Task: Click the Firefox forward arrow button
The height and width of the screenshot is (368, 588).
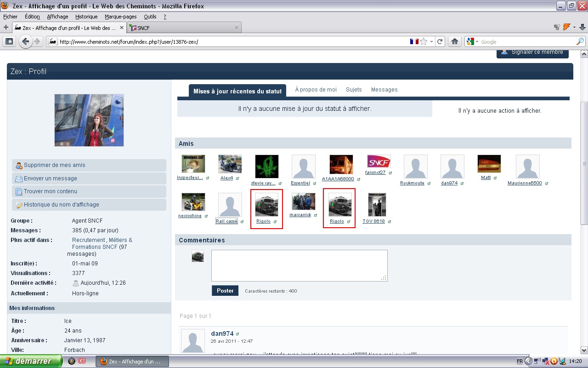Action: click(x=37, y=41)
